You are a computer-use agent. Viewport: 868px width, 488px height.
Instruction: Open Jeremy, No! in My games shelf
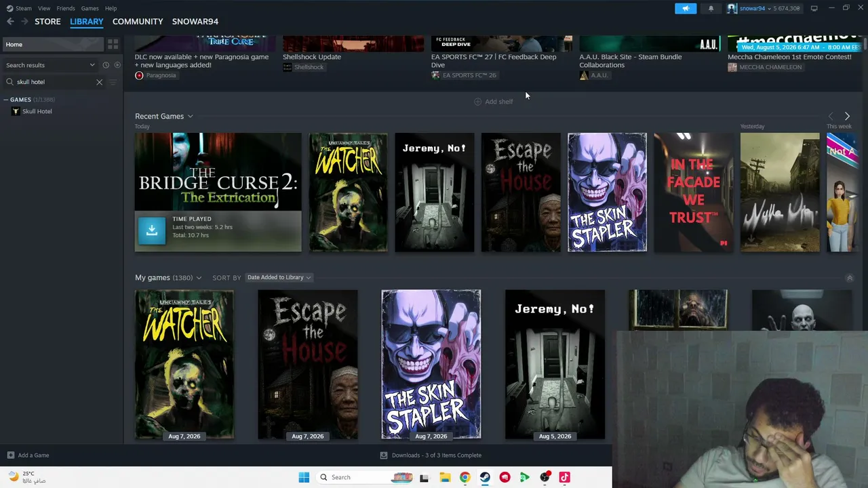[555, 365]
